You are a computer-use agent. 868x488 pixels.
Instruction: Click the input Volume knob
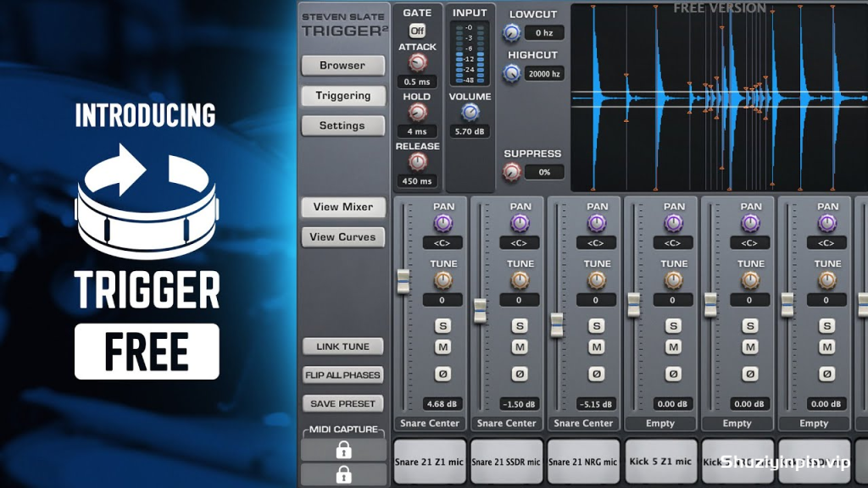click(470, 113)
